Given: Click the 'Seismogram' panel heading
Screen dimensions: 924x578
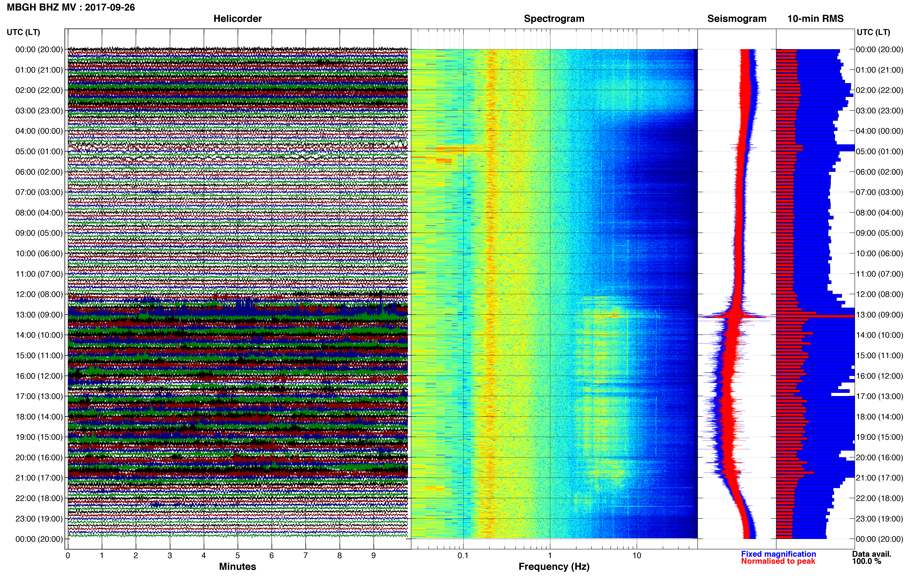Looking at the screenshot, I should coord(737,19).
